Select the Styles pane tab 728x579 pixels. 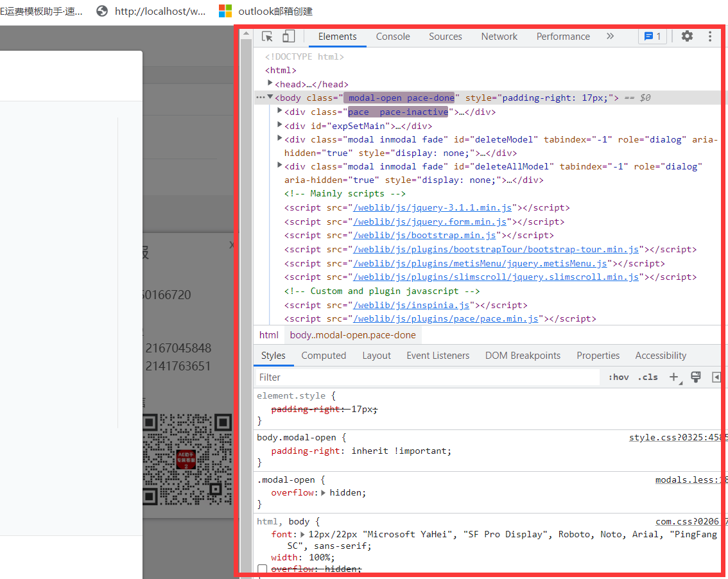pos(273,356)
